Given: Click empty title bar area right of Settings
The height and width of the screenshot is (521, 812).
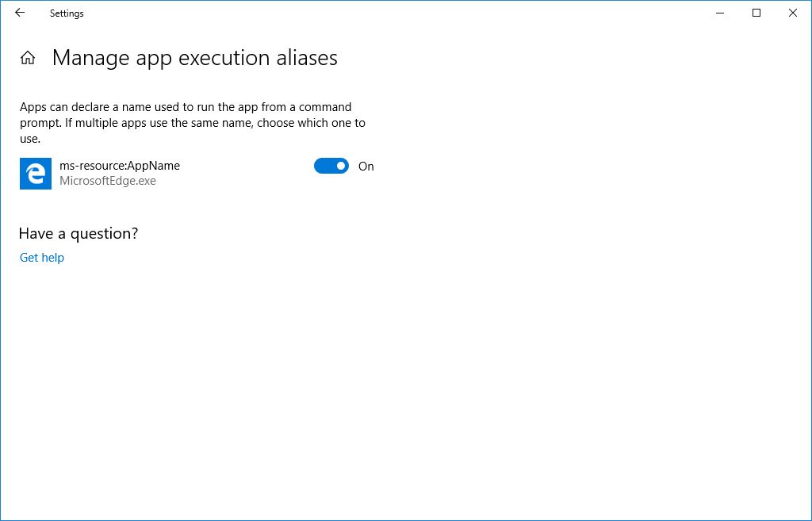Looking at the screenshot, I should click(x=393, y=13).
